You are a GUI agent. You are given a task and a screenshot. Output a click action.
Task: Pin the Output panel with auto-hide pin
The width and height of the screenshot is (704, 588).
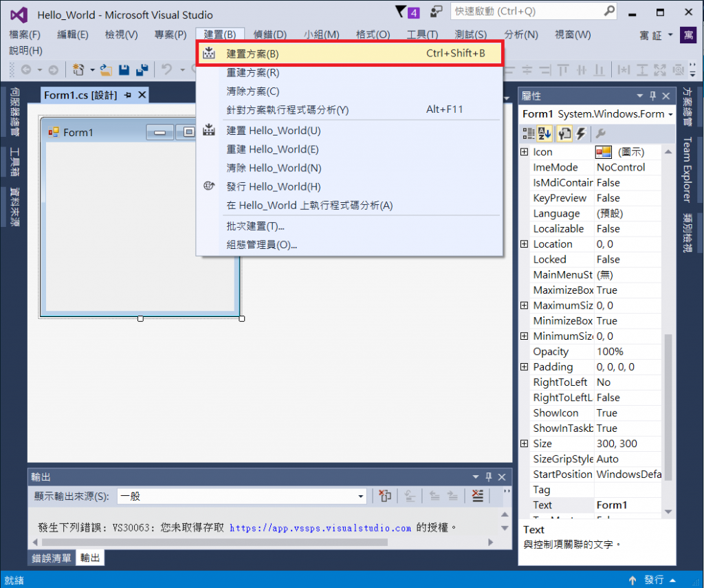point(489,477)
